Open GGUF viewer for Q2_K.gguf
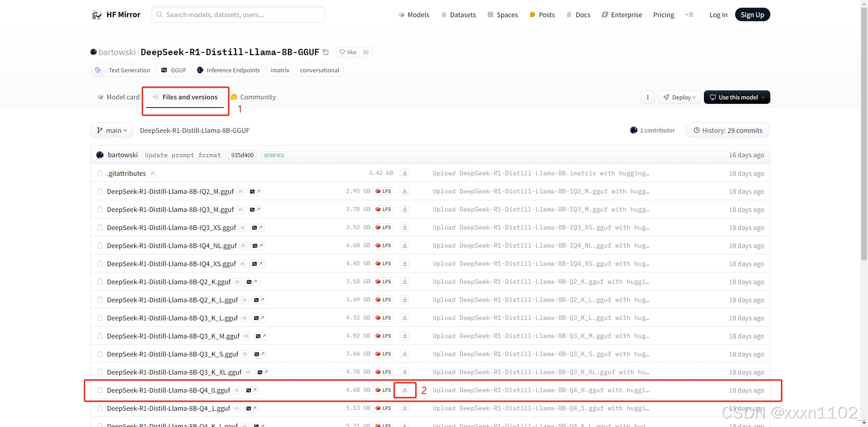Screen dimensions: 868x427 (x=252, y=282)
